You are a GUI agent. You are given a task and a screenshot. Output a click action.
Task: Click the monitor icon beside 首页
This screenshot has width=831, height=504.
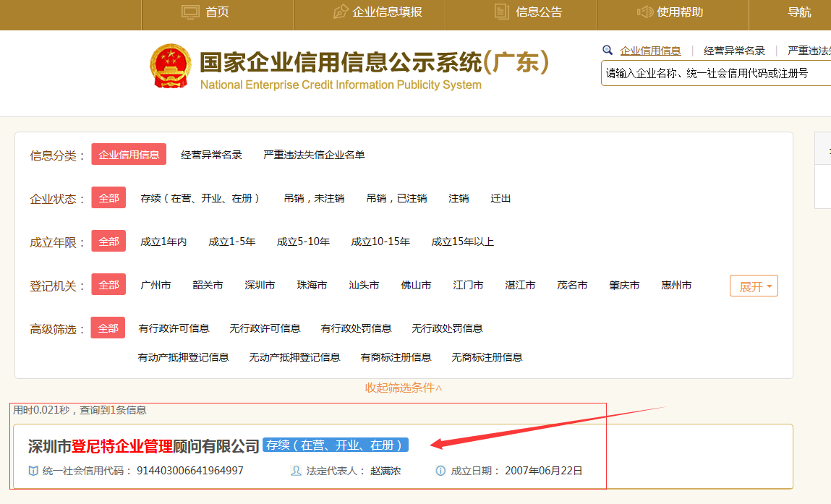pos(190,12)
